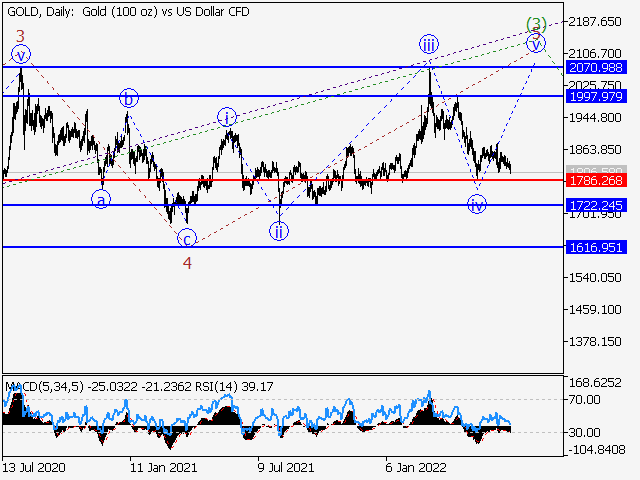Select the circled wave iii marker
640x480 pixels.
(x=429, y=44)
